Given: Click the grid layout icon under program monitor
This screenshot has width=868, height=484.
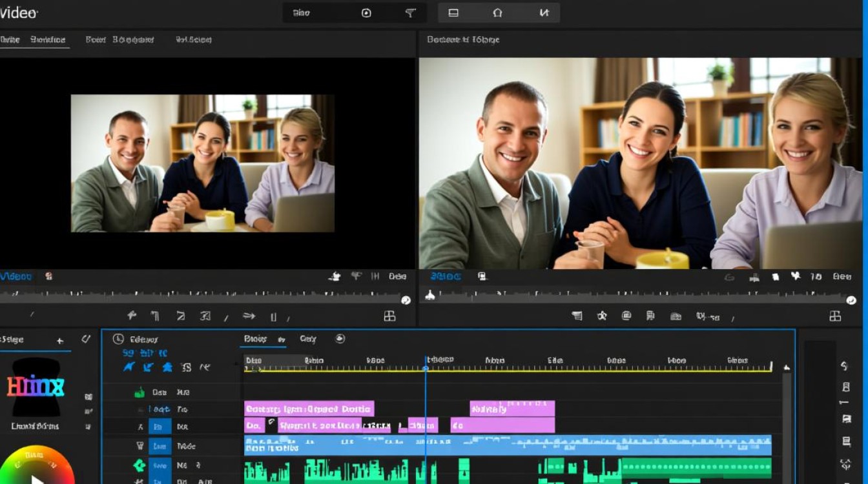Looking at the screenshot, I should (x=835, y=316).
